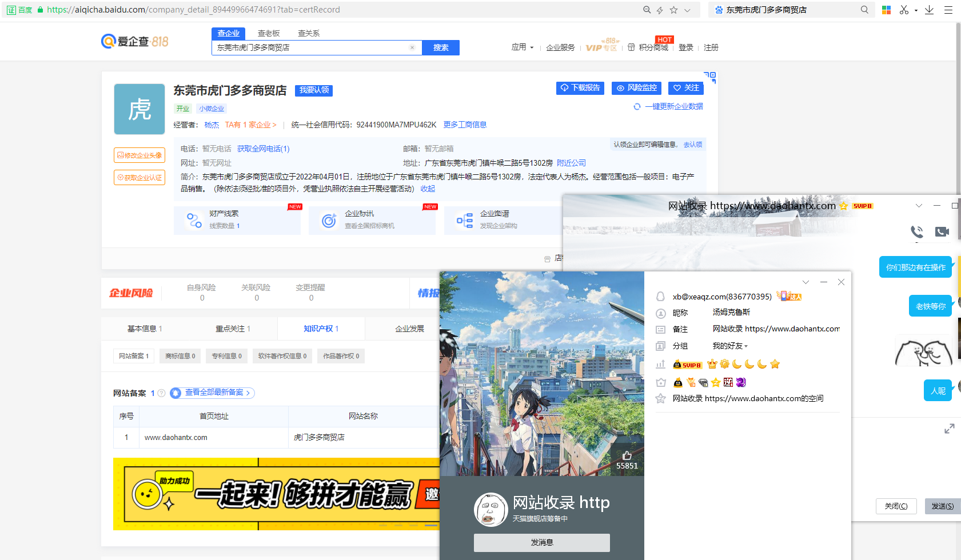Screen dimensions: 961x560
Task: Open the 知识产权 tab
Action: [321, 329]
